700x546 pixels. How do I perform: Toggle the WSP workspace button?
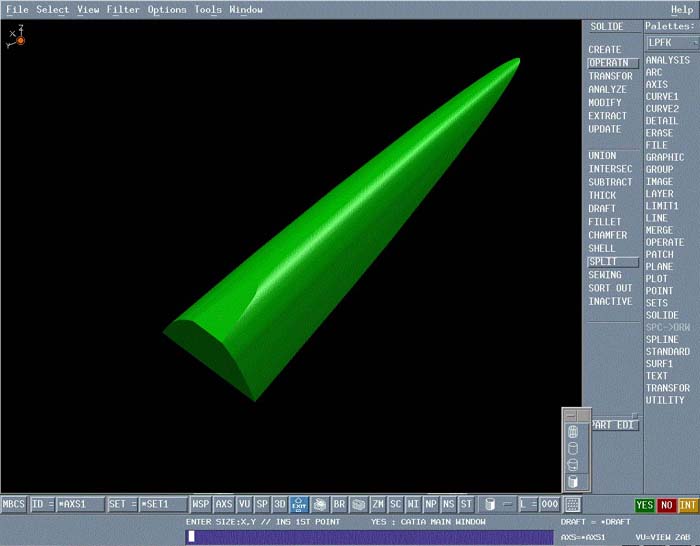(201, 505)
